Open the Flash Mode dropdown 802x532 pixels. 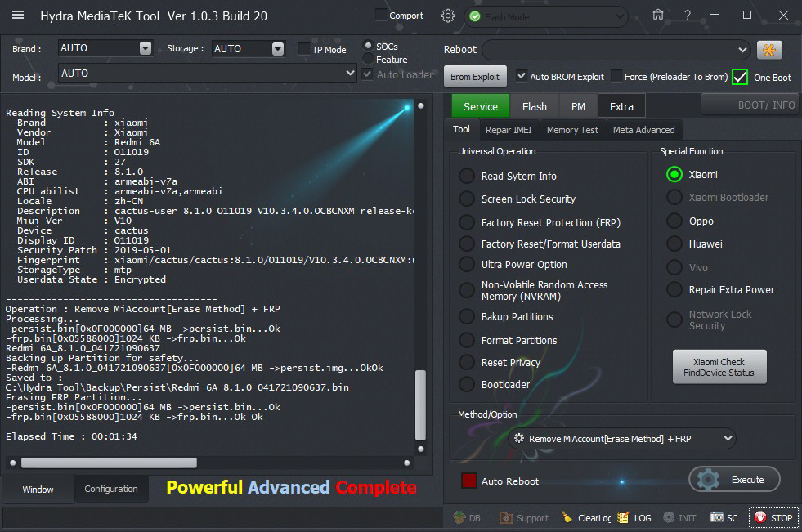(x=620, y=17)
